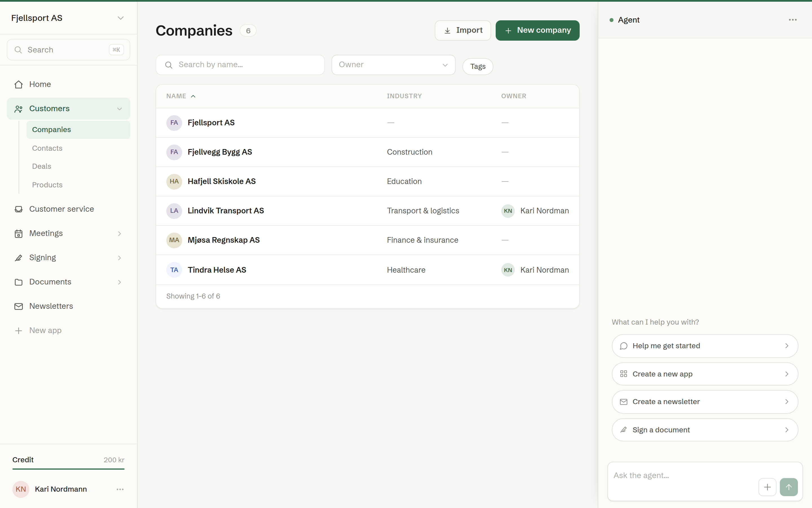
Task: Expand the Documents section chevron
Action: [120, 282]
